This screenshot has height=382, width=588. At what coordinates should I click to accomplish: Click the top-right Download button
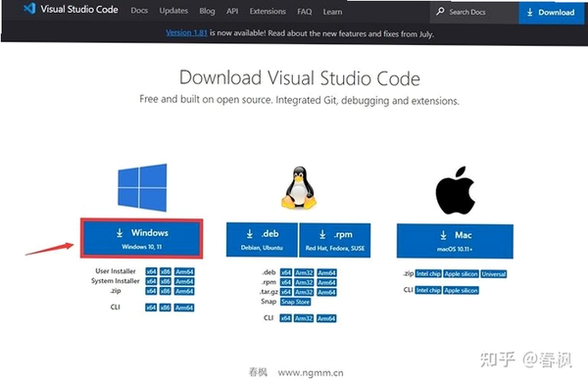click(551, 13)
